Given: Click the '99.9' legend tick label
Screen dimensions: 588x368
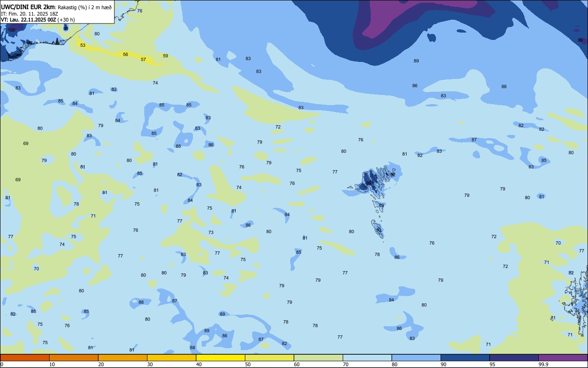Looking at the screenshot, I should [543, 364].
